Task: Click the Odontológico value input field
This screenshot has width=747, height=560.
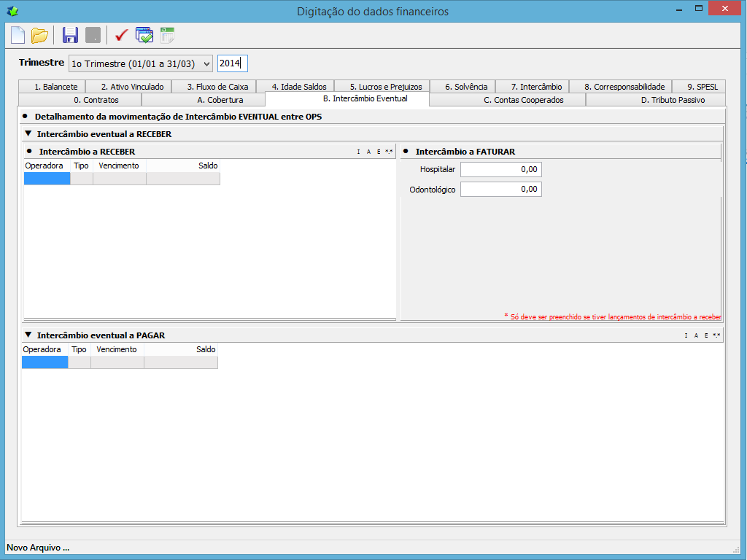Action: [500, 189]
